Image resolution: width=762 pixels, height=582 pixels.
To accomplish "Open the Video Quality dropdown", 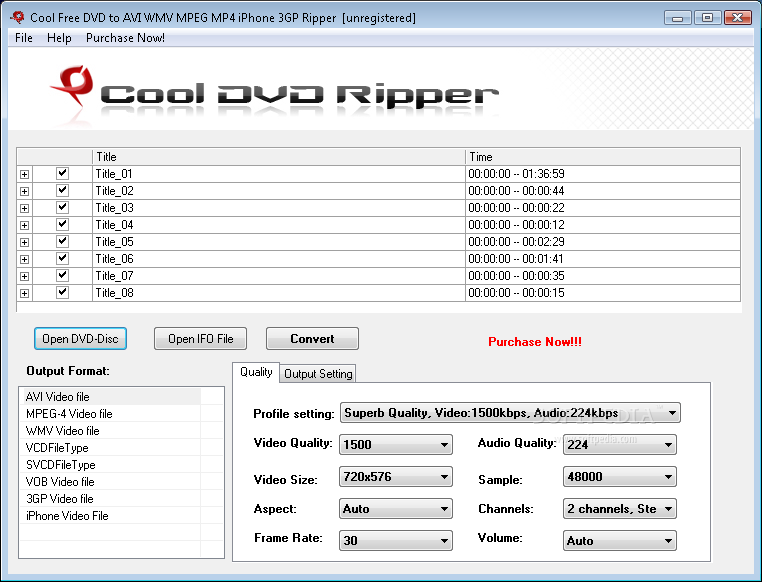I will 396,445.
